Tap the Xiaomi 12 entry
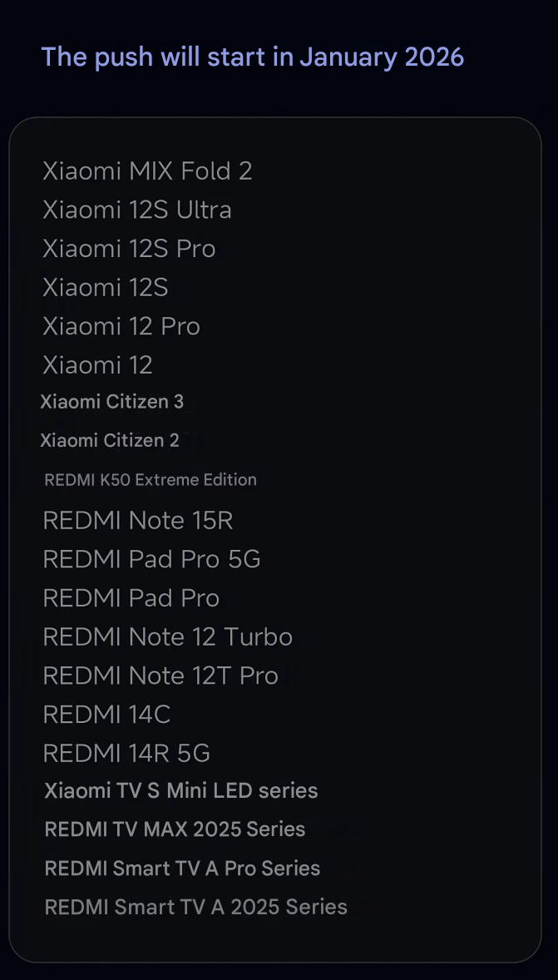The width and height of the screenshot is (558, 980). point(97,365)
